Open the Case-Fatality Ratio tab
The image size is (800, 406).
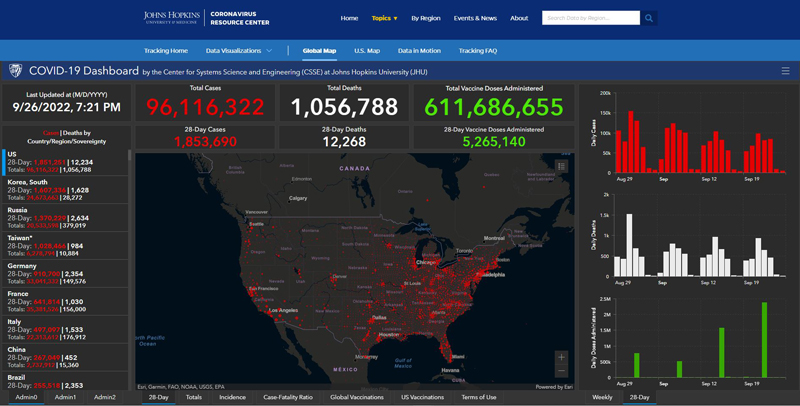click(288, 397)
